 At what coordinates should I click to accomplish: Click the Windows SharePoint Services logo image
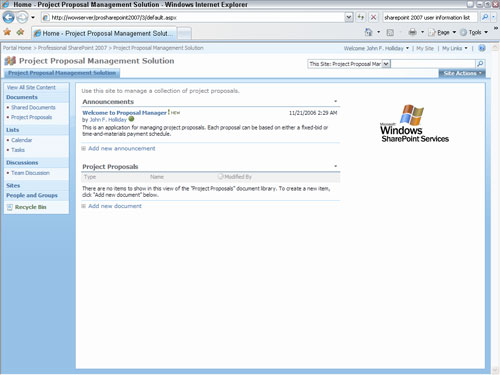pyautogui.click(x=414, y=123)
